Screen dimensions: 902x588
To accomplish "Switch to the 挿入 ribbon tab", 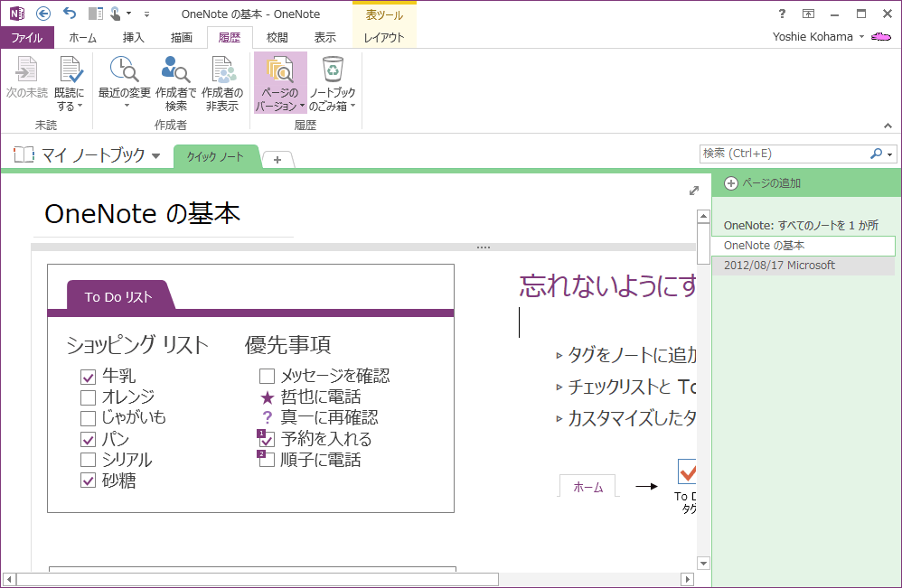I will click(134, 37).
